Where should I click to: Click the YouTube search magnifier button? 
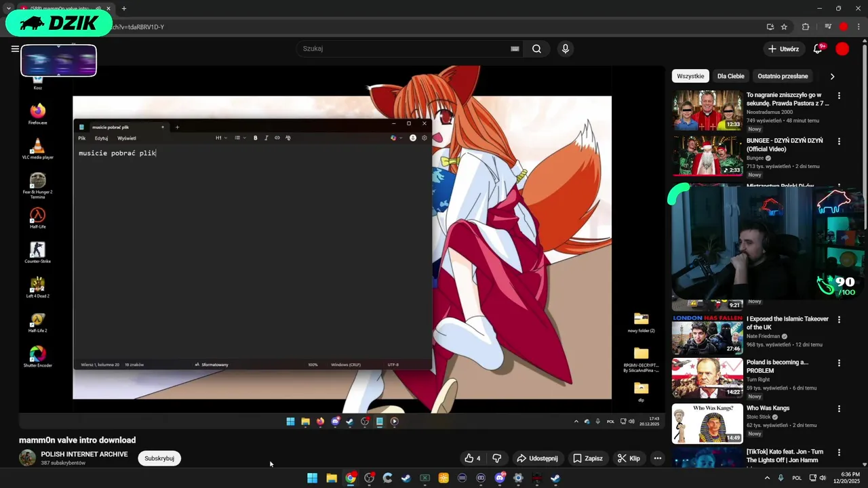point(536,49)
